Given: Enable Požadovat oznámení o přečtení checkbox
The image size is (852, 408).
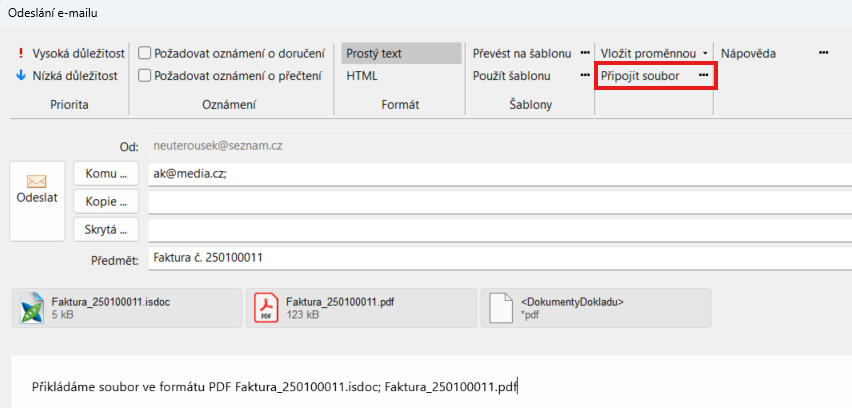Looking at the screenshot, I should [145, 75].
